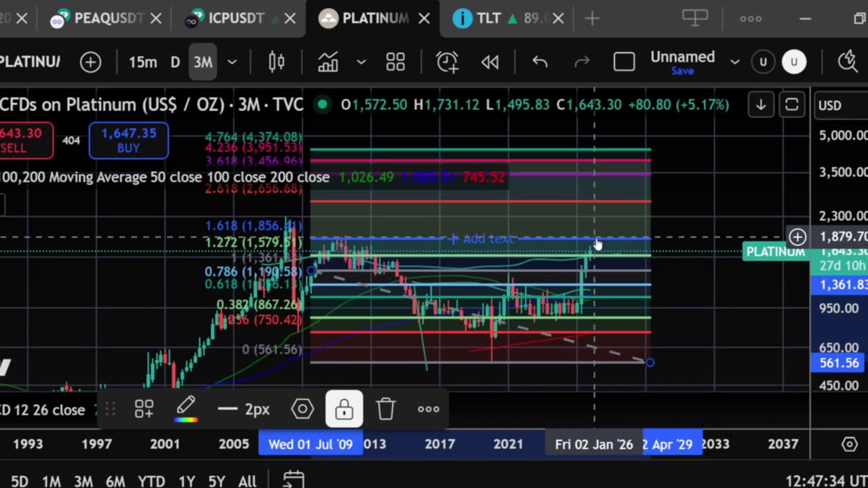
Task: Set range to 6M
Action: [115, 481]
